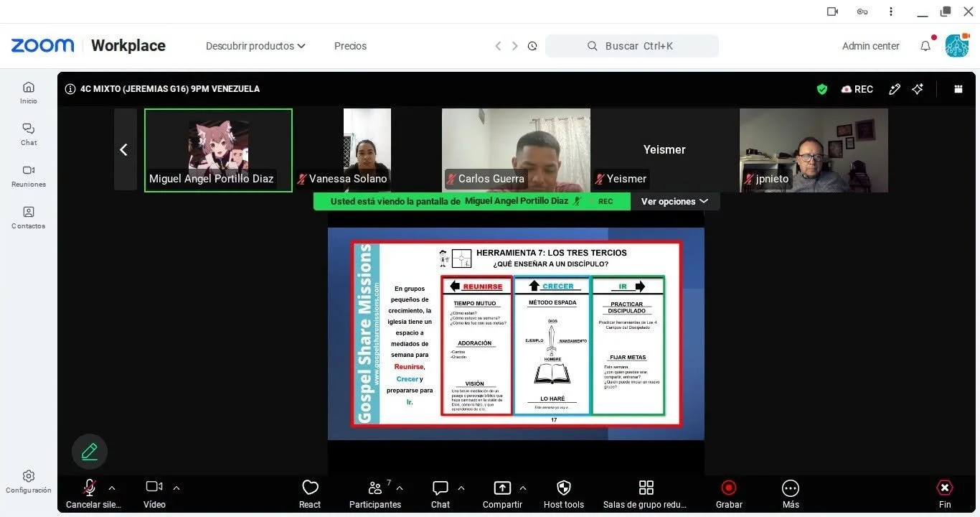Open Contactos in the left sidebar

29,218
